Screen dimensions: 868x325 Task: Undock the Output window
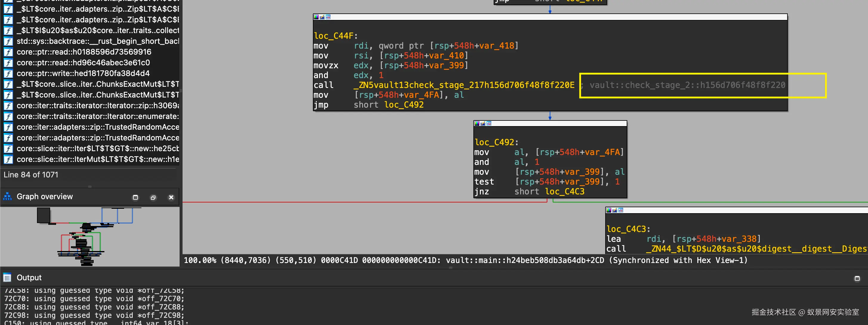(857, 278)
